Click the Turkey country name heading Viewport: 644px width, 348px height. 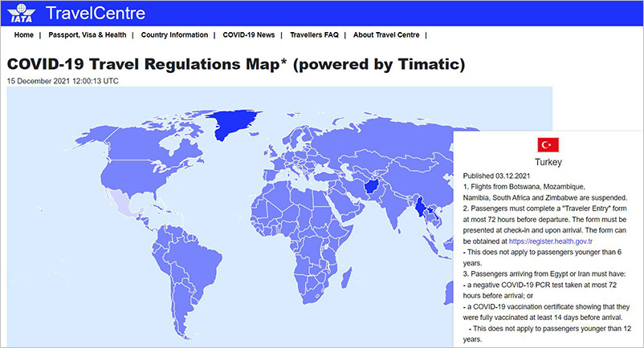(x=548, y=162)
